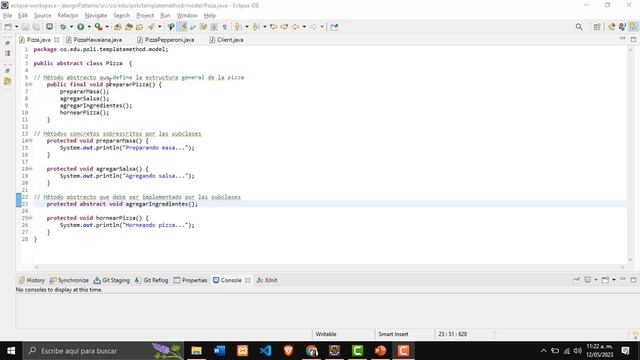Open the File menu

(7, 16)
